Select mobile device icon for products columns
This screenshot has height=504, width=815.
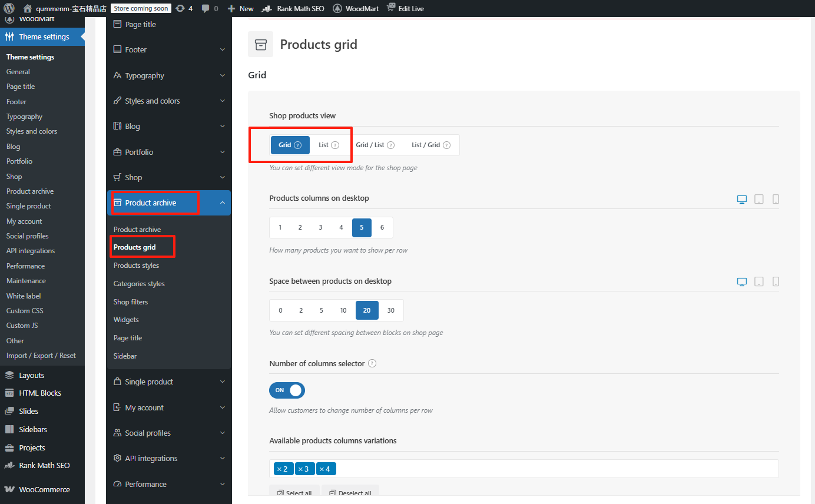[776, 200]
